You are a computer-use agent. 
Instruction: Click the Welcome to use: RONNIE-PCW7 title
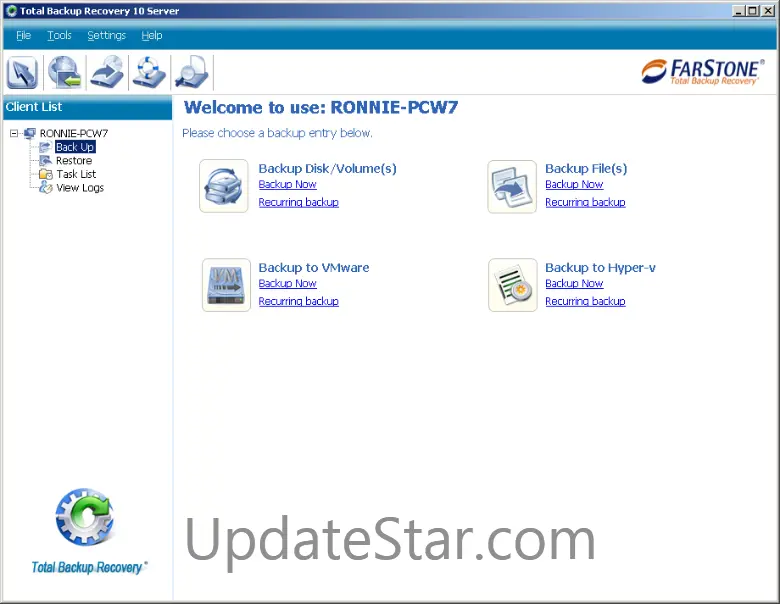[x=321, y=107]
